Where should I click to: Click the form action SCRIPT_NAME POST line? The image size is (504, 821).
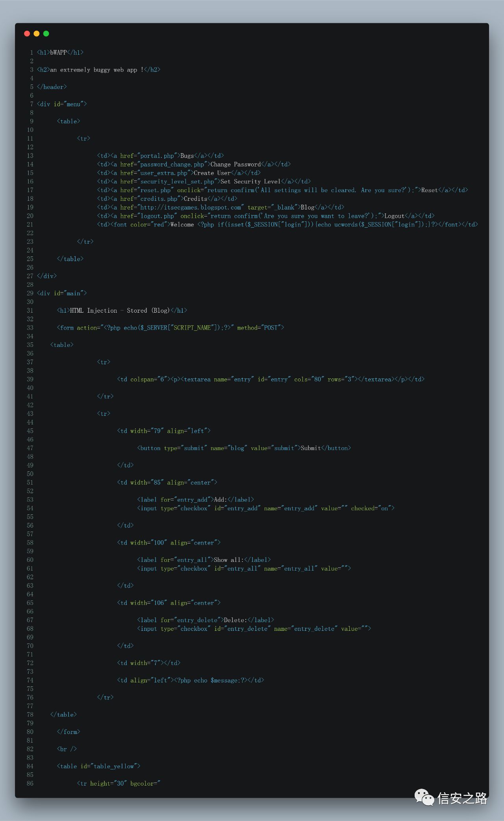point(170,328)
